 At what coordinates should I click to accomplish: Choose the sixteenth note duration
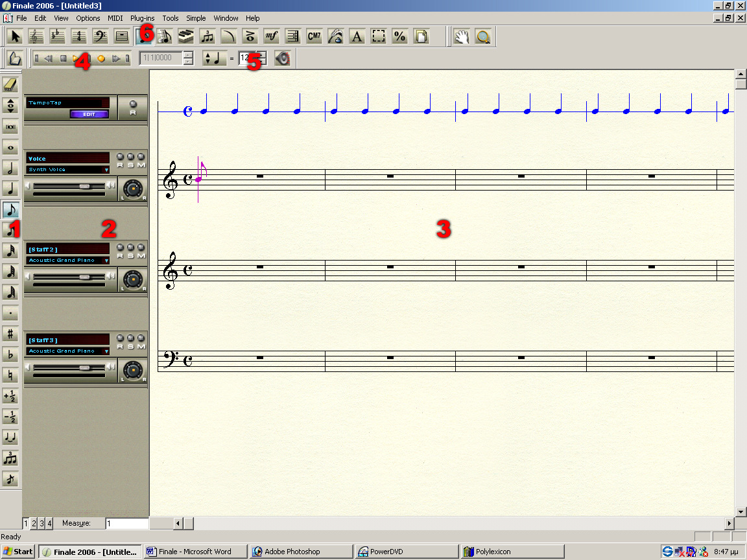point(10,230)
